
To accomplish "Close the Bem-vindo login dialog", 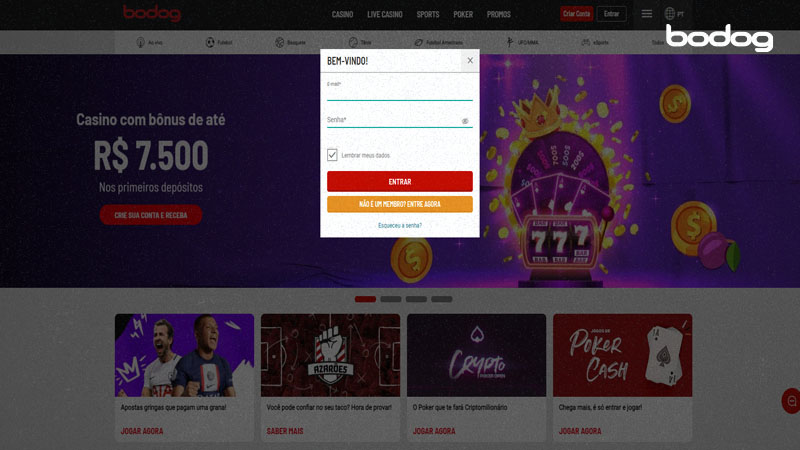I will pos(470,60).
